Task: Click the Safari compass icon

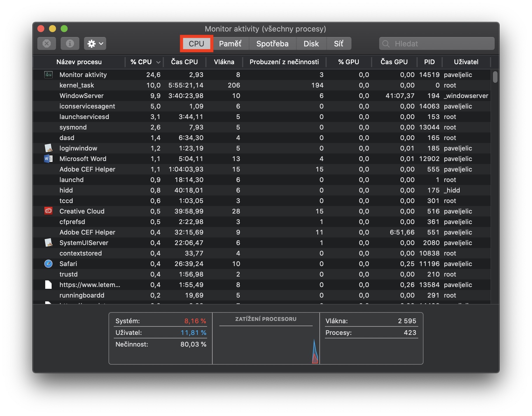Action: click(48, 264)
